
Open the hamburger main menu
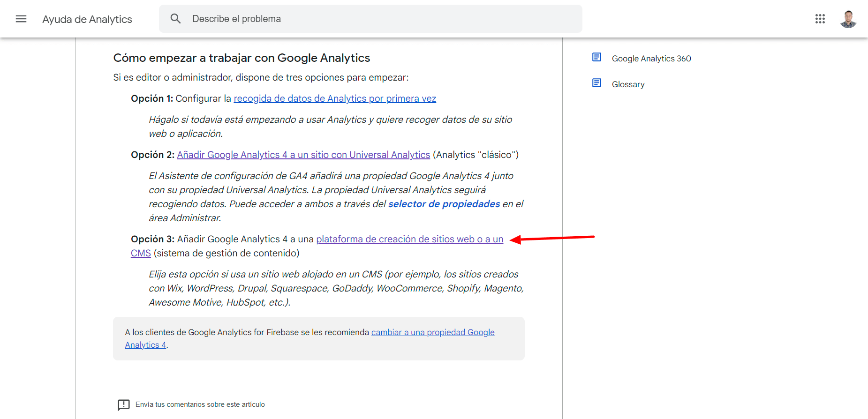tap(21, 19)
